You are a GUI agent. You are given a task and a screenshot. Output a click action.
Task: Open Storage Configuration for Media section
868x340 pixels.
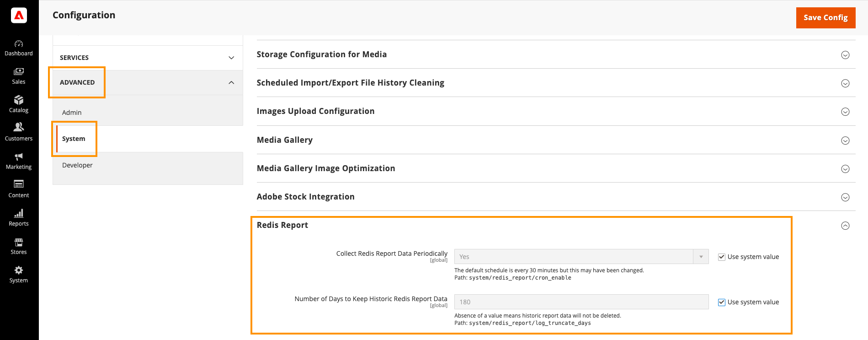(x=322, y=54)
